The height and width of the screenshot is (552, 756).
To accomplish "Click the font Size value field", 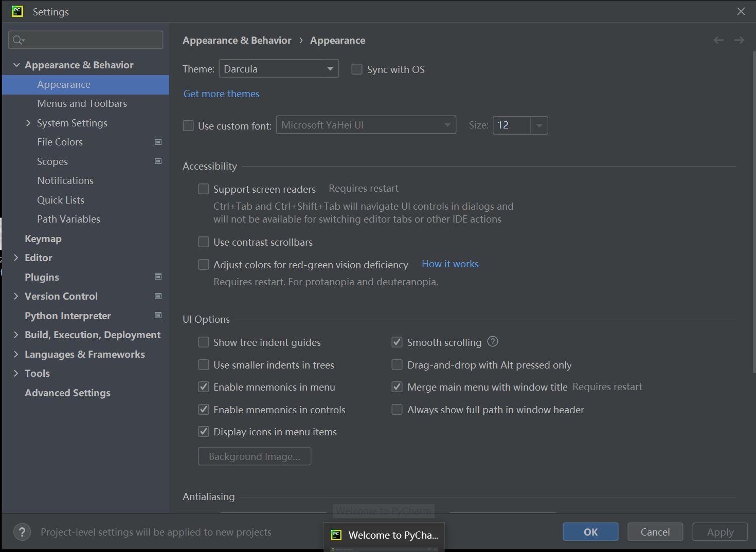I will click(512, 125).
